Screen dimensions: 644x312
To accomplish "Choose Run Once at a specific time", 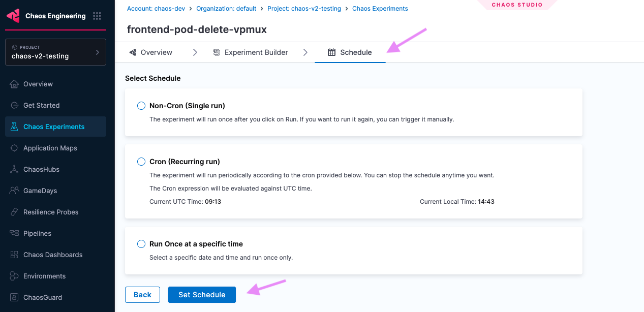I will coord(141,244).
